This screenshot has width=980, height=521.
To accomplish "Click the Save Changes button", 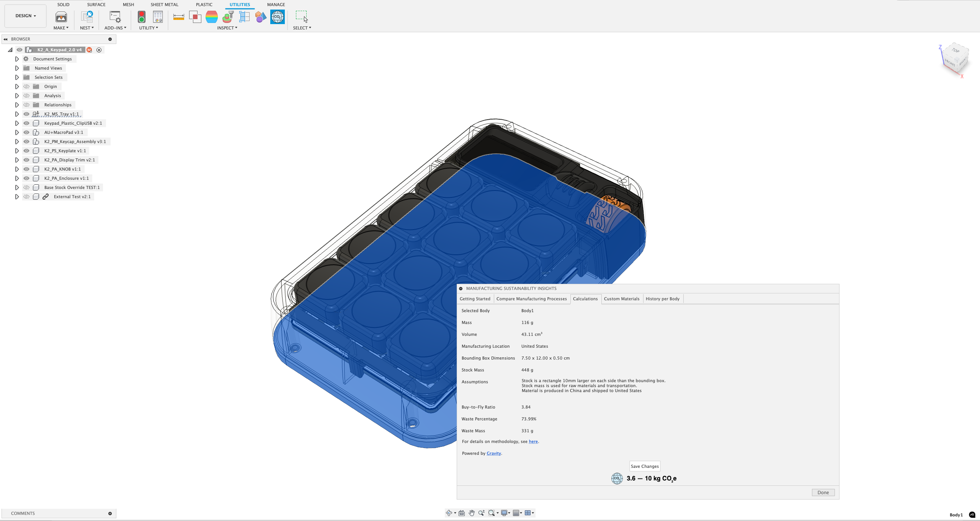I will (x=645, y=466).
